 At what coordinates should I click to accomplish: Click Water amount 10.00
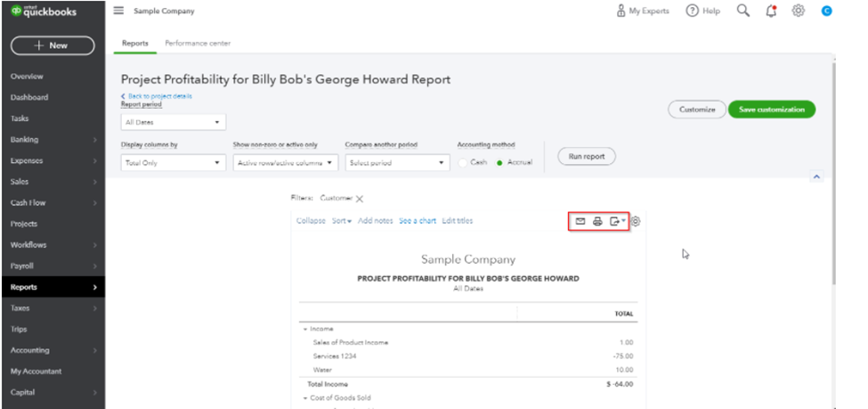pos(626,370)
